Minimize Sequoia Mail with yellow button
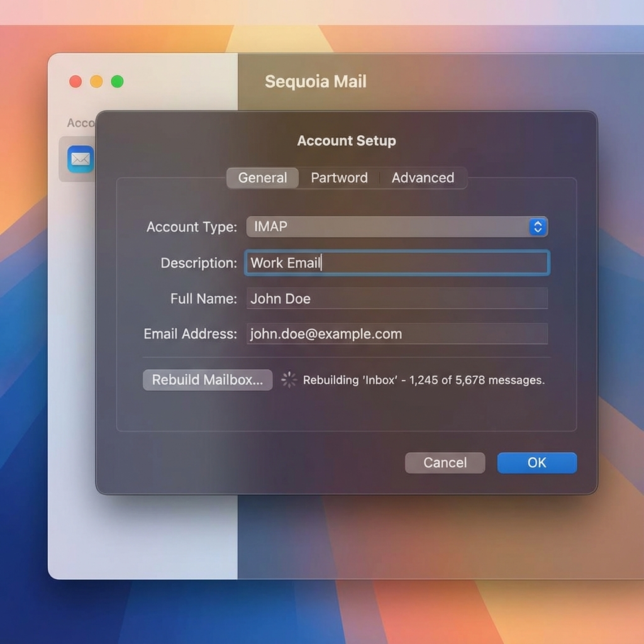This screenshot has width=644, height=644. point(96,81)
